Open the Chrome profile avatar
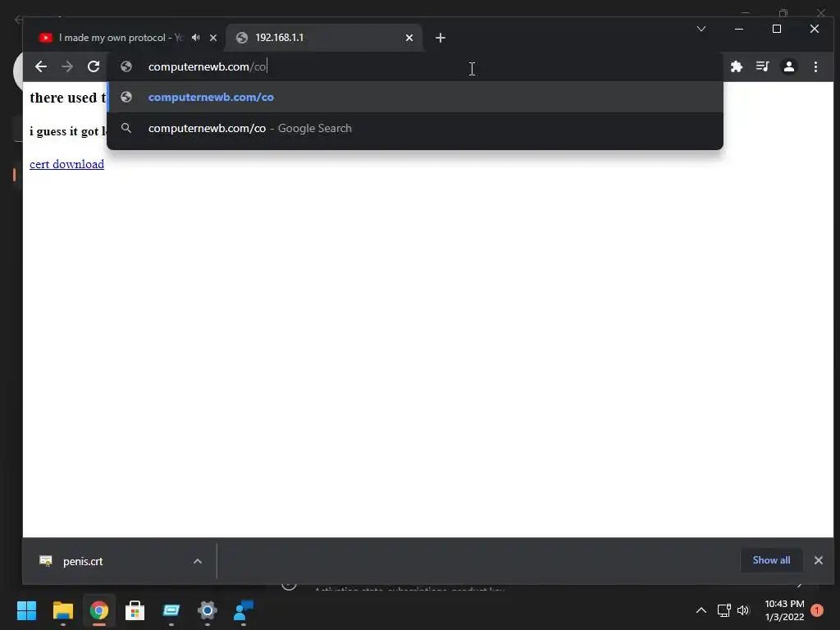Screen dimensions: 840x630 [x=788, y=66]
